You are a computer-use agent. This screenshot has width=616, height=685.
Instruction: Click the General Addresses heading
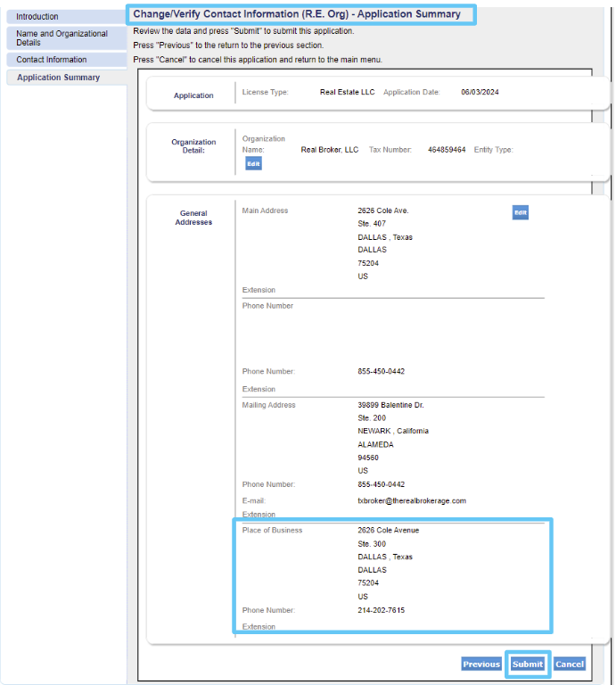coord(193,218)
